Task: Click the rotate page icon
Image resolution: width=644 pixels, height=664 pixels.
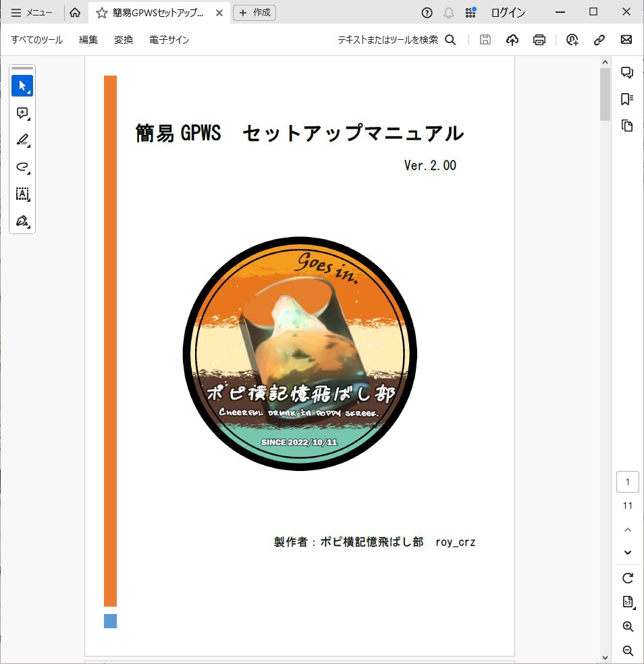Action: 628,578
